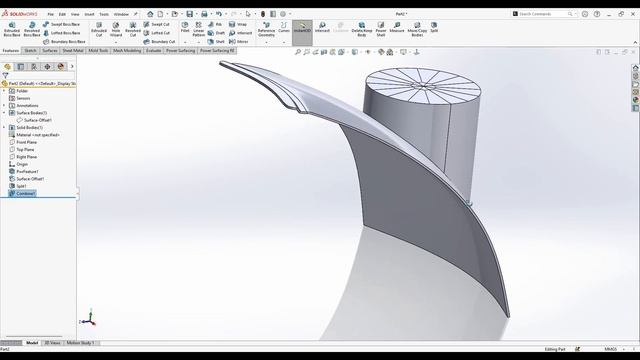This screenshot has height=360, width=640.
Task: Choose Lofted Boss/Base
Action: tap(61, 33)
